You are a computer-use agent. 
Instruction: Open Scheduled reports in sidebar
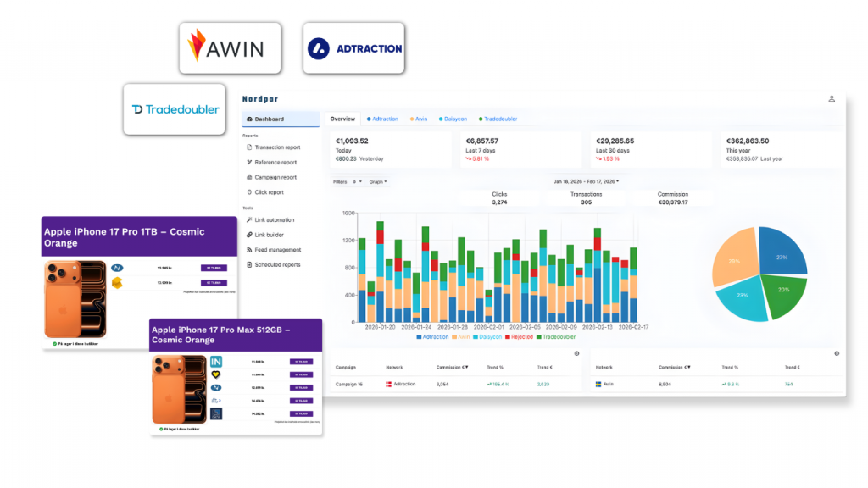click(x=277, y=265)
